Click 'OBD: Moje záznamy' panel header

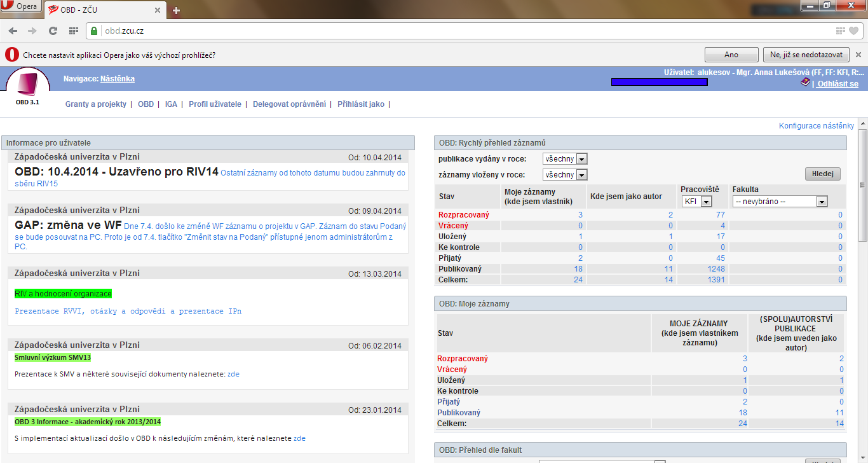[x=641, y=303]
